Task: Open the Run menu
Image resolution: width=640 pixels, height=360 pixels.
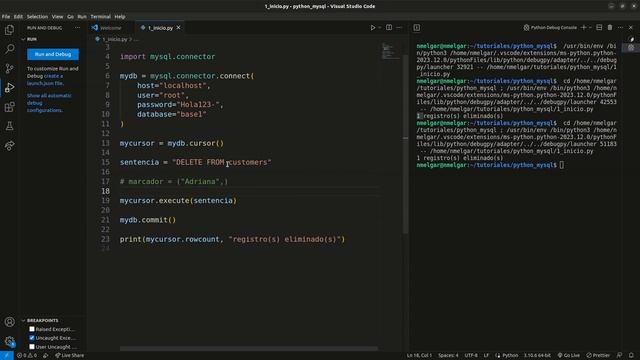Action: 82,17
